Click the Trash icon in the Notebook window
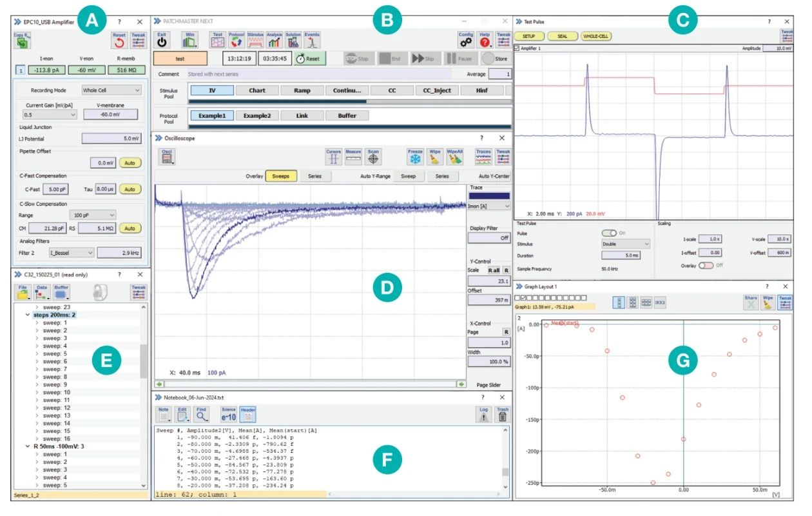 [x=502, y=415]
